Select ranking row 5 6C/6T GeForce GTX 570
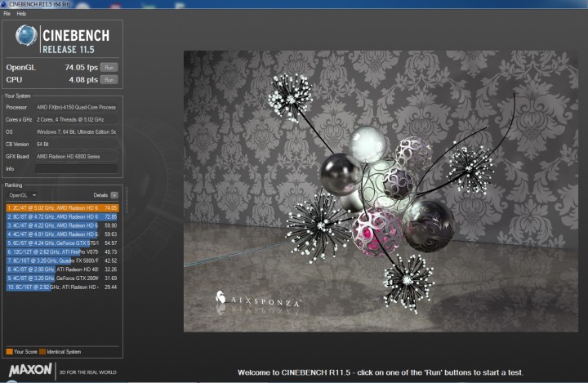588x383 pixels. 62,243
